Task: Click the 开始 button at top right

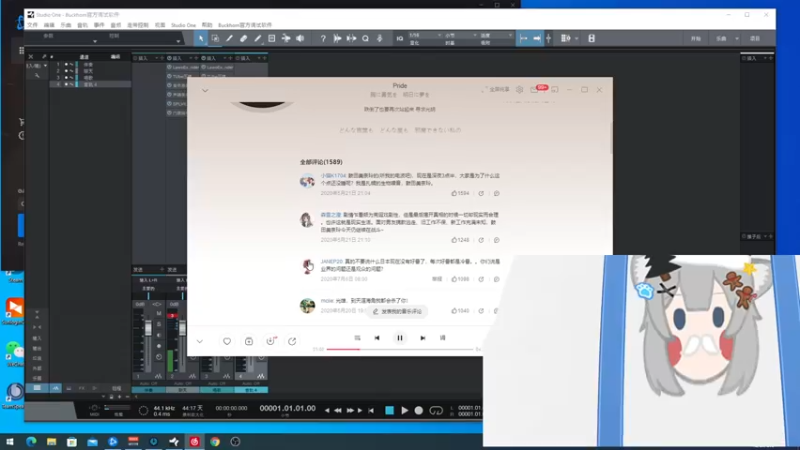Action: 696,39
